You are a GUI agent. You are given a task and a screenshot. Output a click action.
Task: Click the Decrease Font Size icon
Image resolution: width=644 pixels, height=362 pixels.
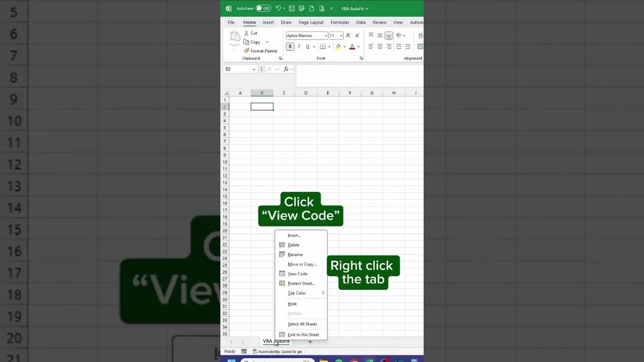[x=357, y=36]
